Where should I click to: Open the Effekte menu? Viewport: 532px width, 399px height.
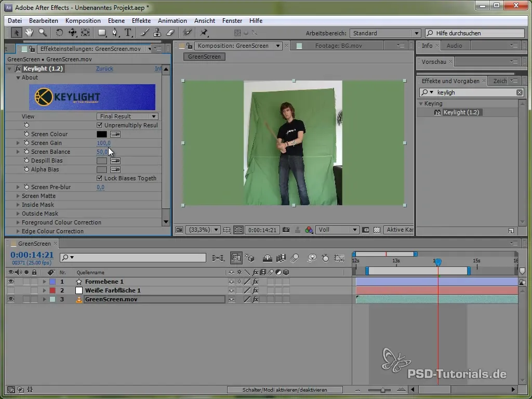[x=141, y=21]
